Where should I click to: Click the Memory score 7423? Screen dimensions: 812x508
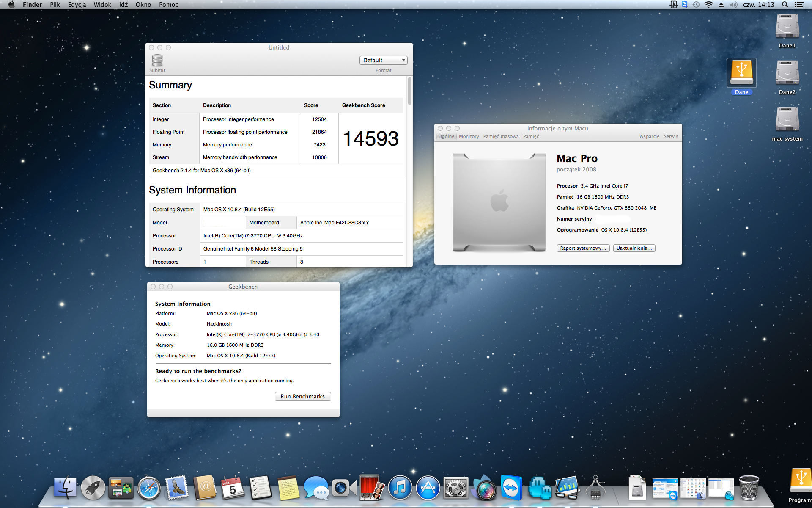[320, 145]
